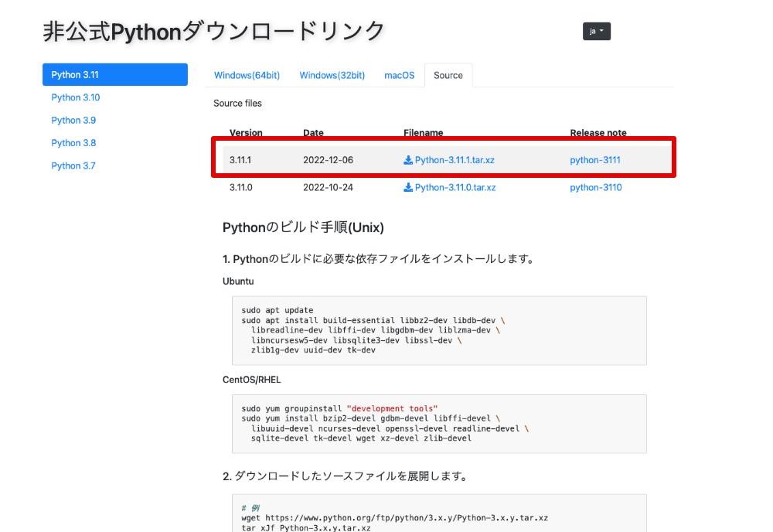The image size is (773, 532).
Task: Click the wget python.org command line
Action: click(x=394, y=518)
